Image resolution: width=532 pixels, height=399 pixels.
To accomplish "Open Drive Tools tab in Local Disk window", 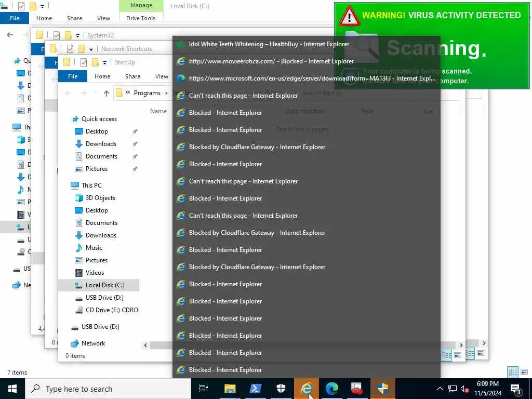I will point(141,18).
